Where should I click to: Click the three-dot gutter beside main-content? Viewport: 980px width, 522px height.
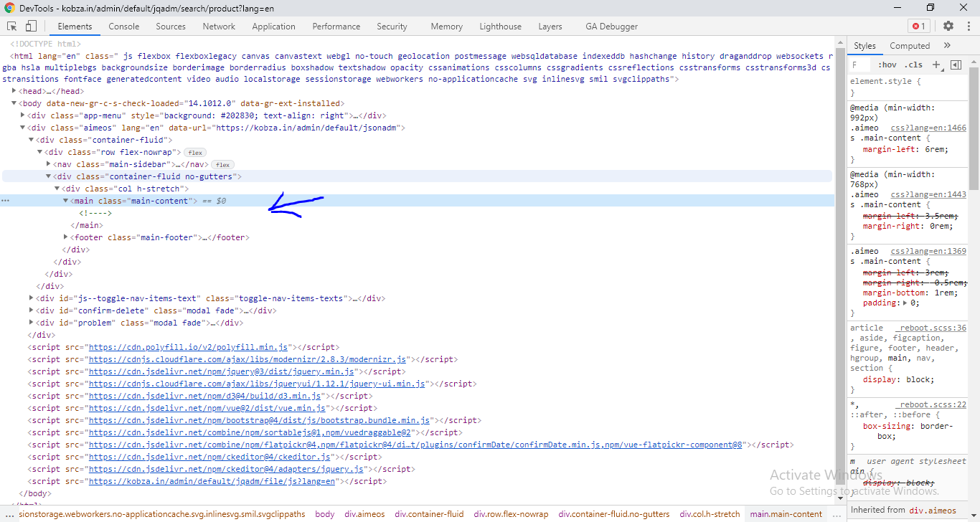(x=6, y=201)
